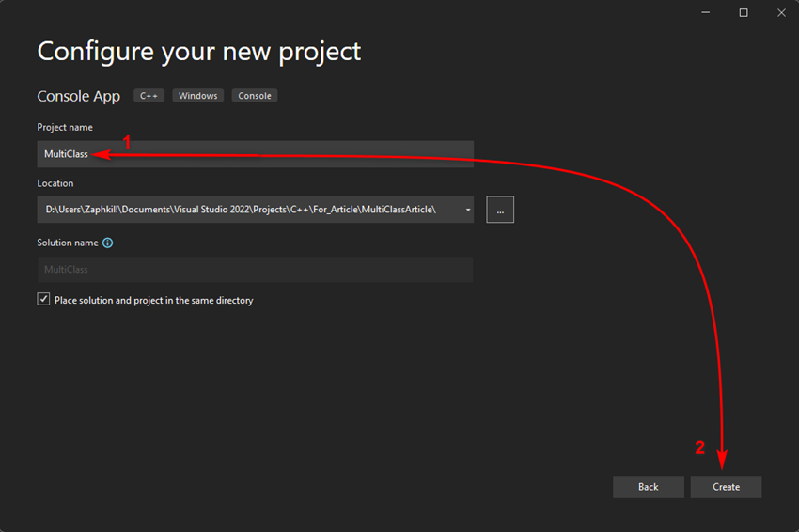This screenshot has width=799, height=532.
Task: Click the Project name label
Action: coord(65,127)
